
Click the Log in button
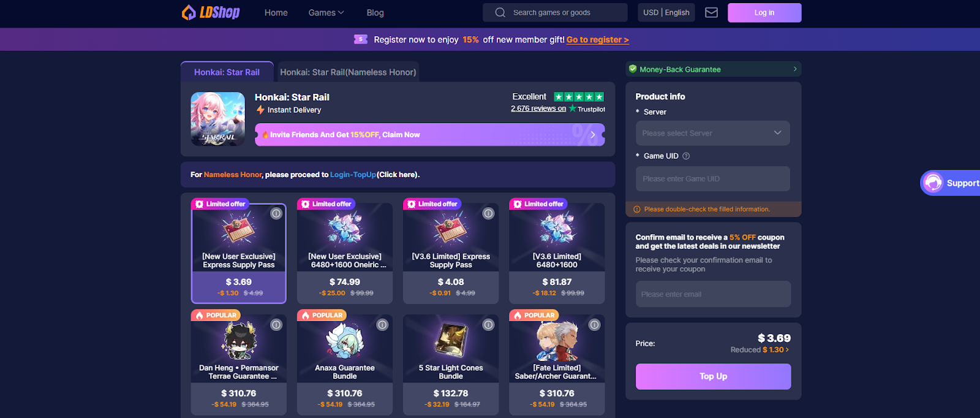(764, 12)
